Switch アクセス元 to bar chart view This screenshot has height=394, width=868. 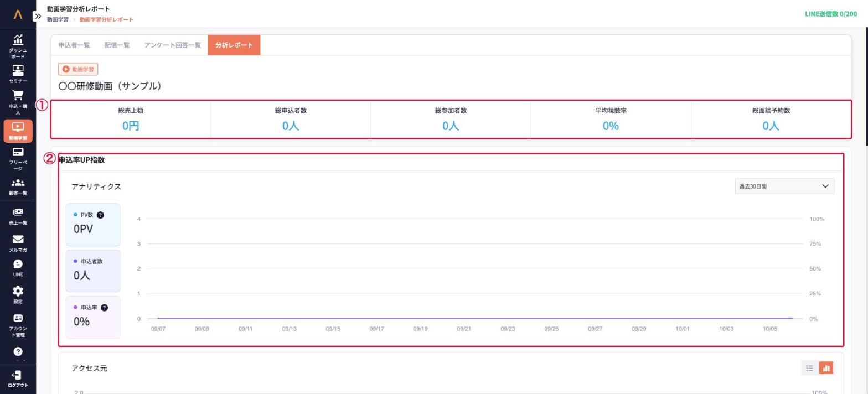click(x=826, y=368)
